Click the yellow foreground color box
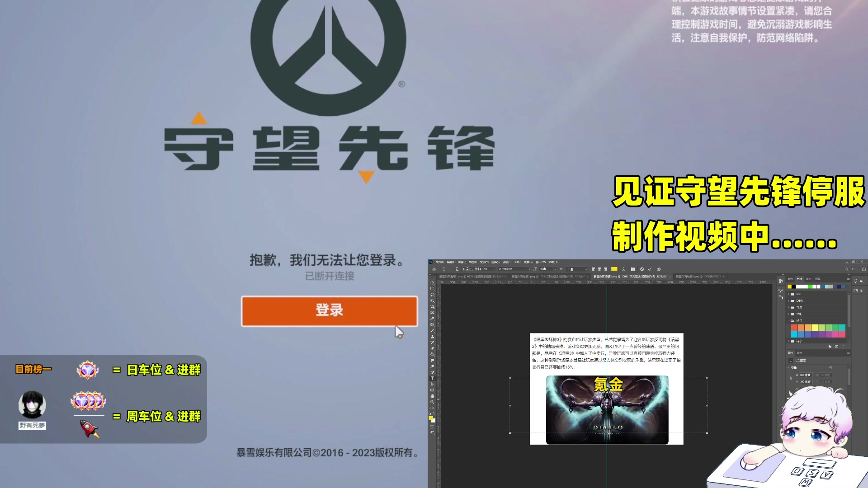 coord(431,418)
